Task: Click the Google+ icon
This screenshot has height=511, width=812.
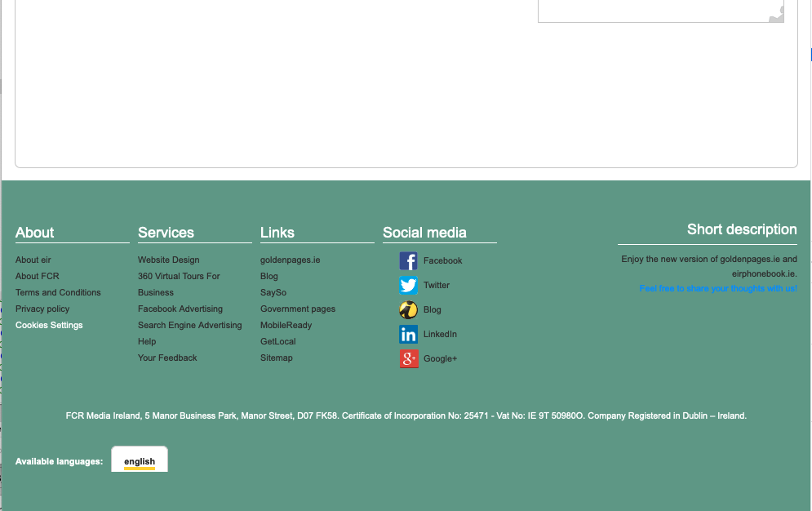Action: click(408, 359)
